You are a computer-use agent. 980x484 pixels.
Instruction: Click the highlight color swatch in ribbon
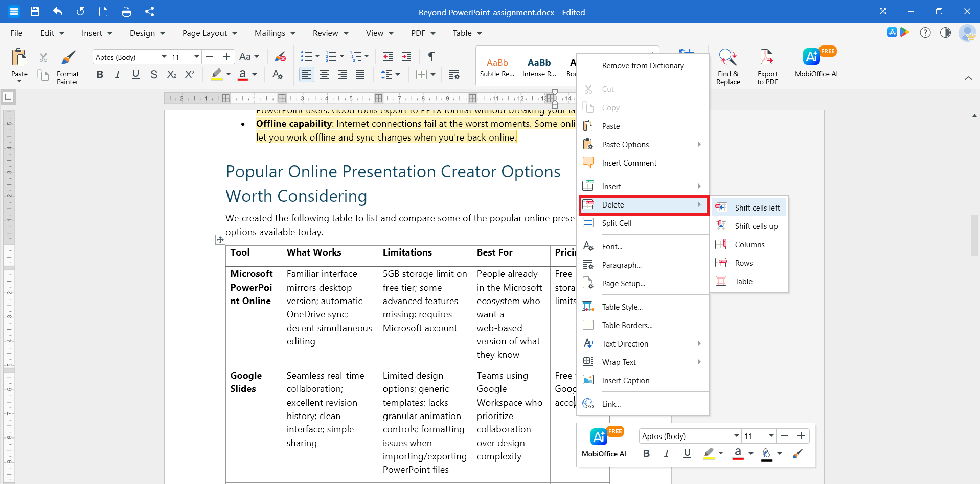point(217,75)
